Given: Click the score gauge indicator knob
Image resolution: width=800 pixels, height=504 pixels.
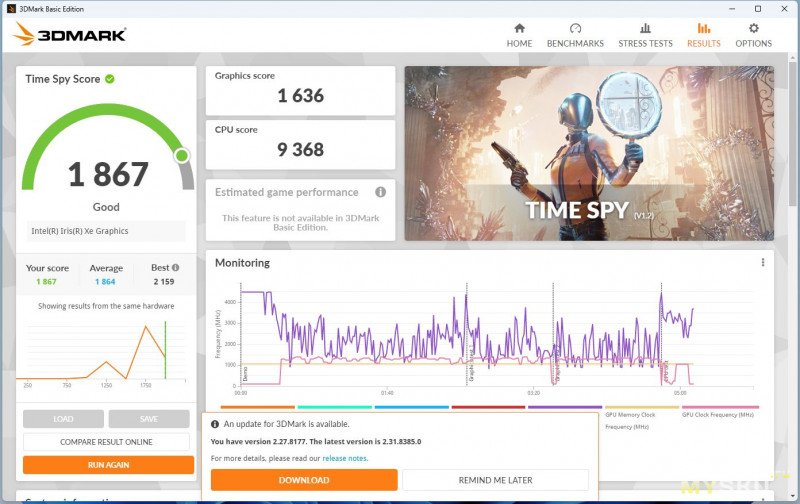Looking at the screenshot, I should [182, 156].
